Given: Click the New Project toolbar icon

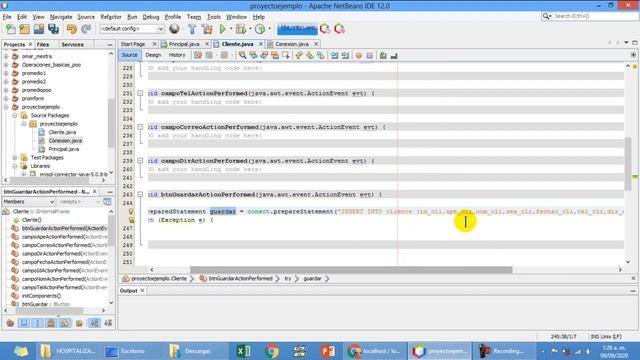Looking at the screenshot, I should (24, 29).
